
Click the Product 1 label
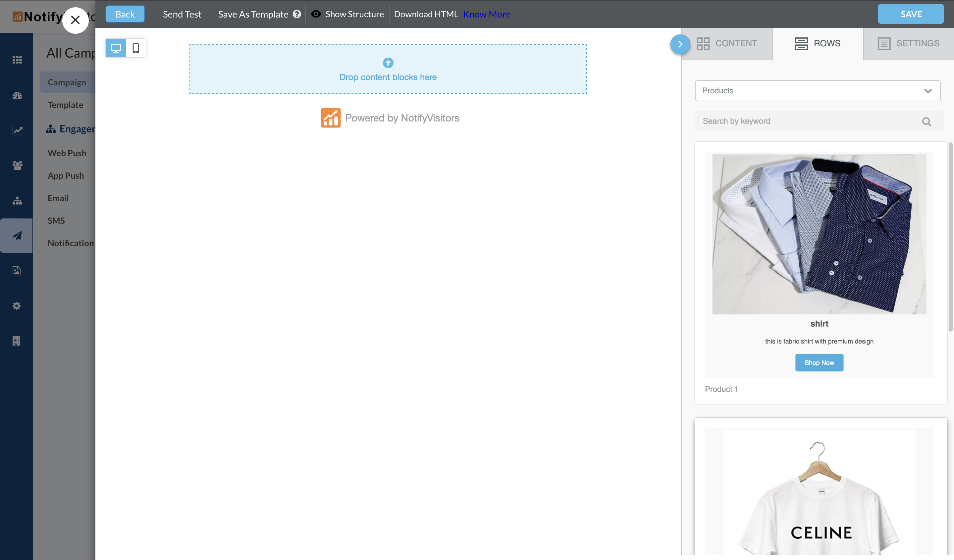(x=721, y=389)
